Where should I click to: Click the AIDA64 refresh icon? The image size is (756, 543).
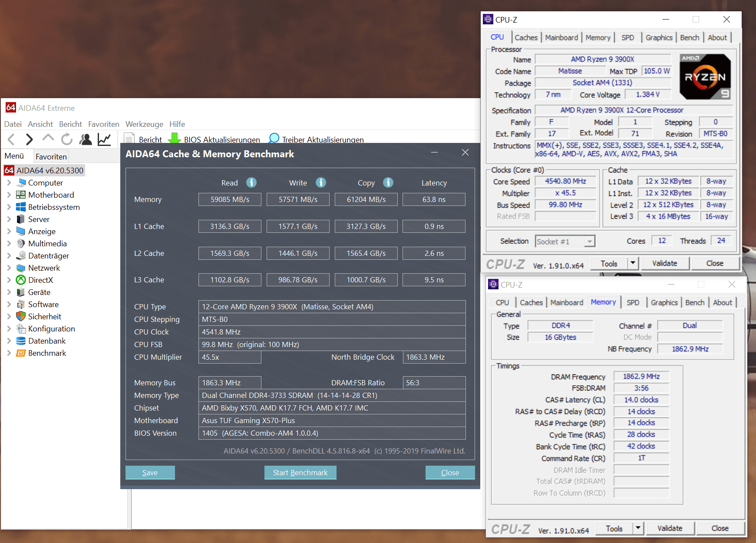point(66,139)
